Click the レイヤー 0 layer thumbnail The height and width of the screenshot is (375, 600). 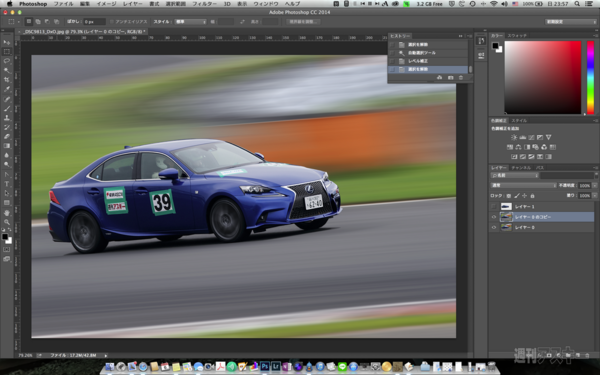(x=506, y=227)
